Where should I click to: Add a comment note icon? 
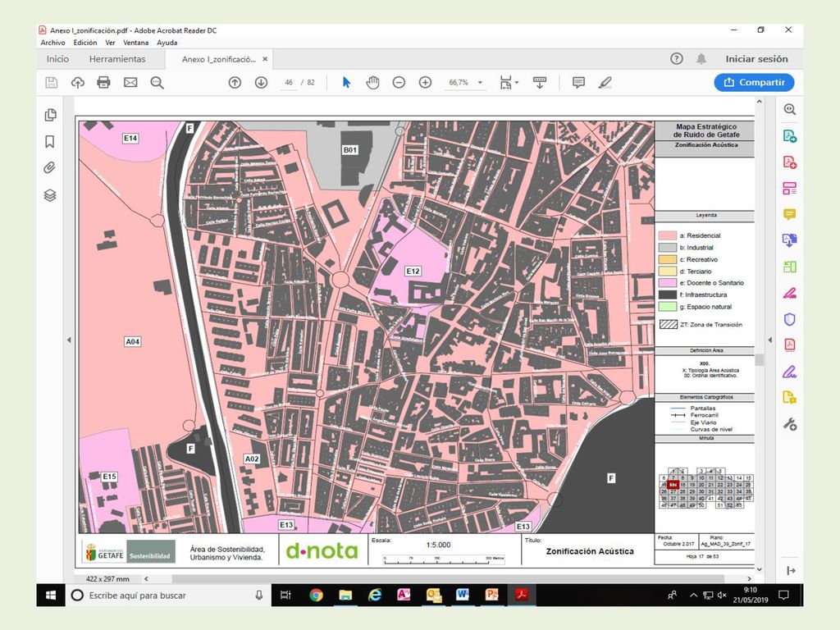tap(578, 83)
